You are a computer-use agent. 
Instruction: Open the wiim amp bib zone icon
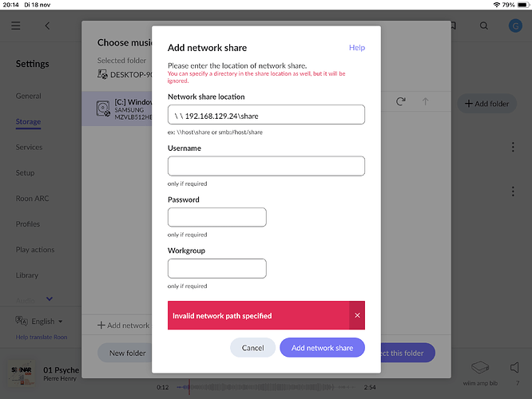point(480,368)
